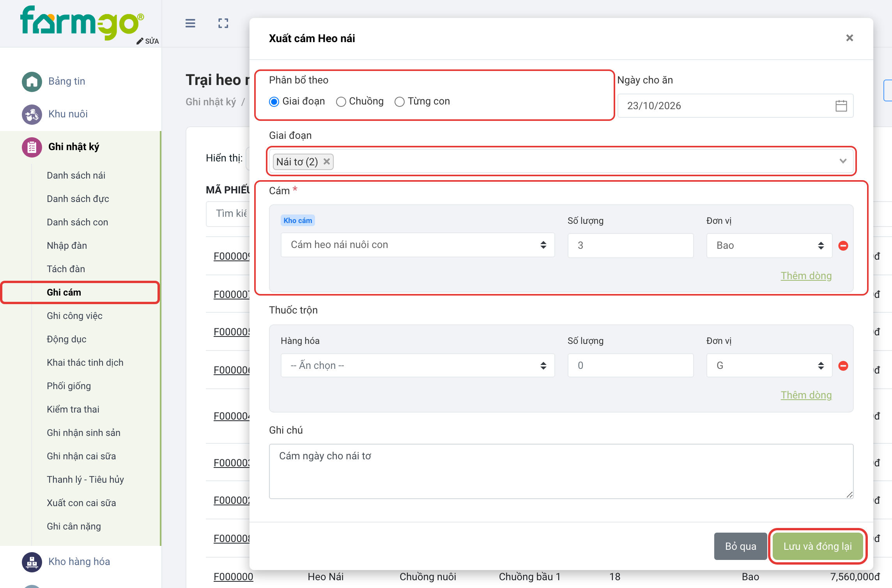Open the Bao unit dropdown
Image resolution: width=892 pixels, height=588 pixels.
pyautogui.click(x=769, y=246)
